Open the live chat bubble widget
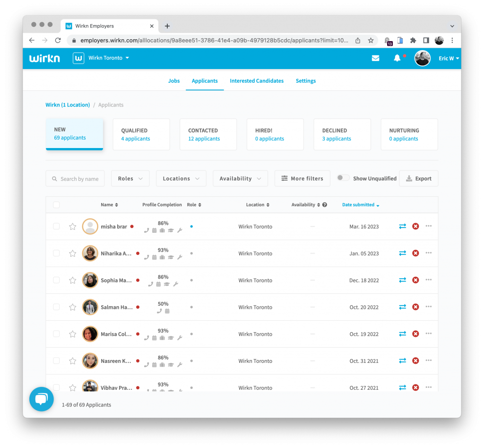The image size is (484, 448). coord(42,399)
